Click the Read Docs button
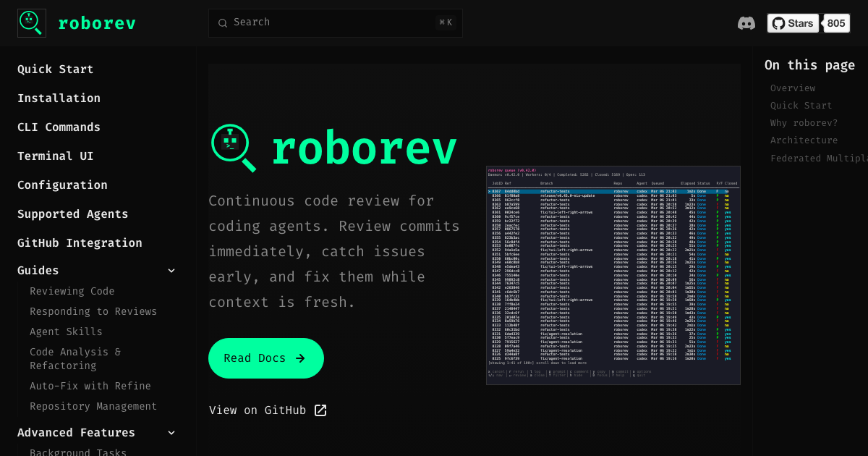 click(266, 358)
